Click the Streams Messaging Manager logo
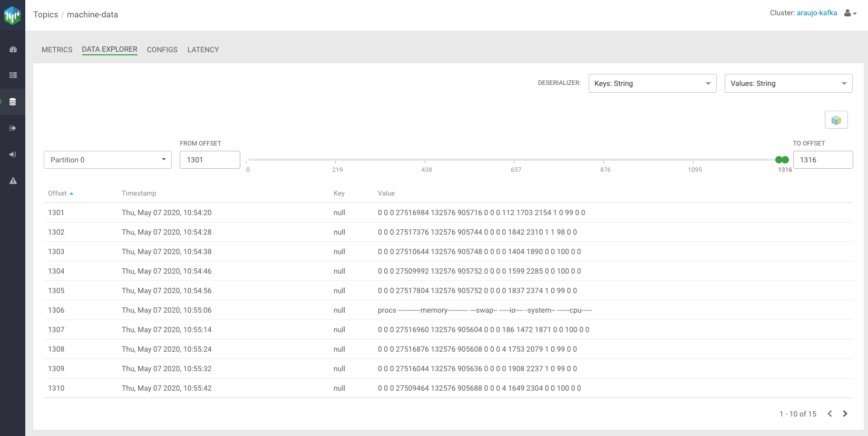This screenshot has width=868, height=436. [x=12, y=15]
